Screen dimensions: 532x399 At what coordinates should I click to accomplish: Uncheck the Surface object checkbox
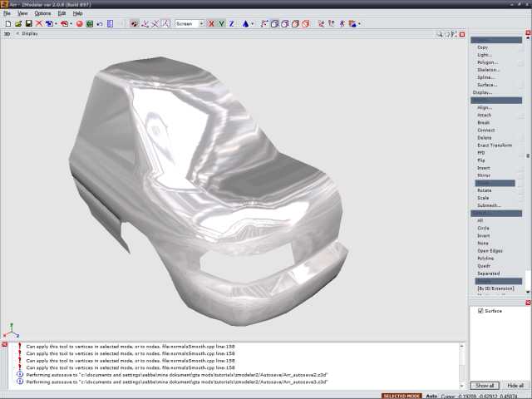[x=480, y=311]
